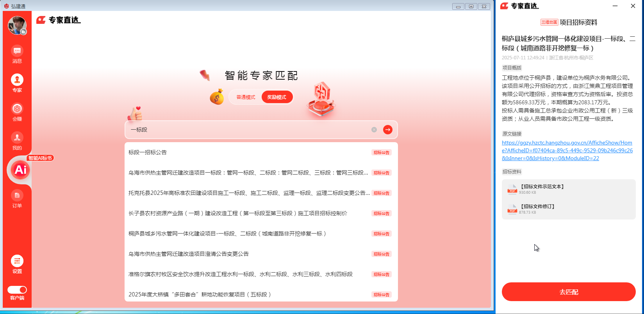Open 【招标文件修订】 PDF file
This screenshot has height=314, width=644.
coord(569,209)
